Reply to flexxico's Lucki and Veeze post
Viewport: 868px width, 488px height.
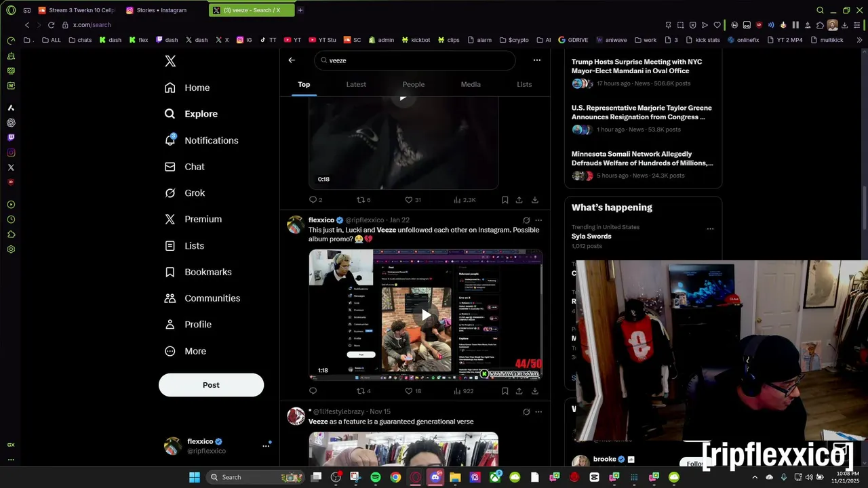tap(313, 391)
